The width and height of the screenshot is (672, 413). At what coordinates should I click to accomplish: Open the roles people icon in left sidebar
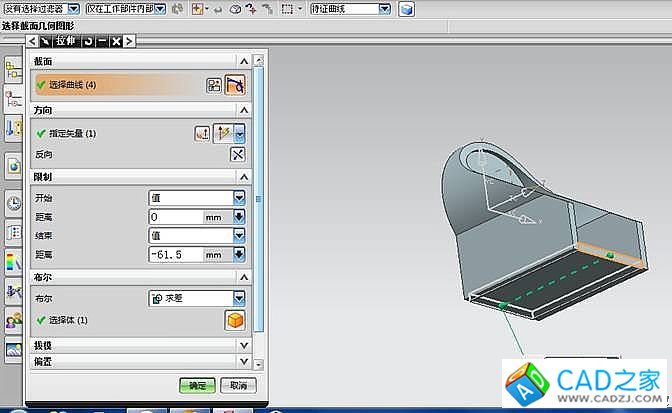click(x=14, y=321)
